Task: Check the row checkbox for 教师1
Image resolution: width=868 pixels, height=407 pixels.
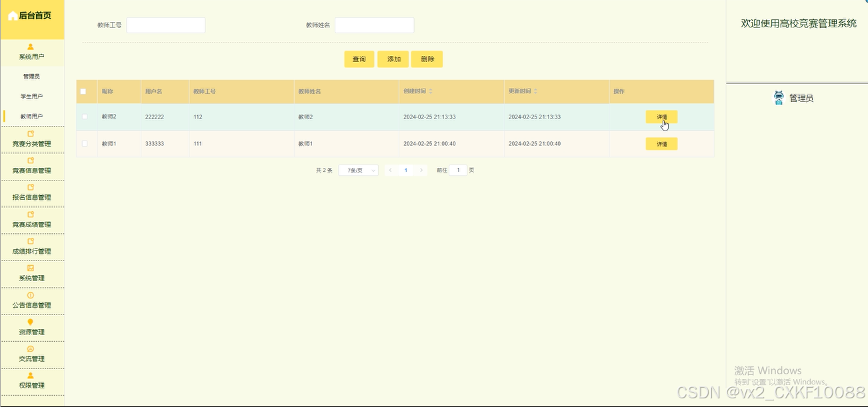Action: pyautogui.click(x=85, y=143)
